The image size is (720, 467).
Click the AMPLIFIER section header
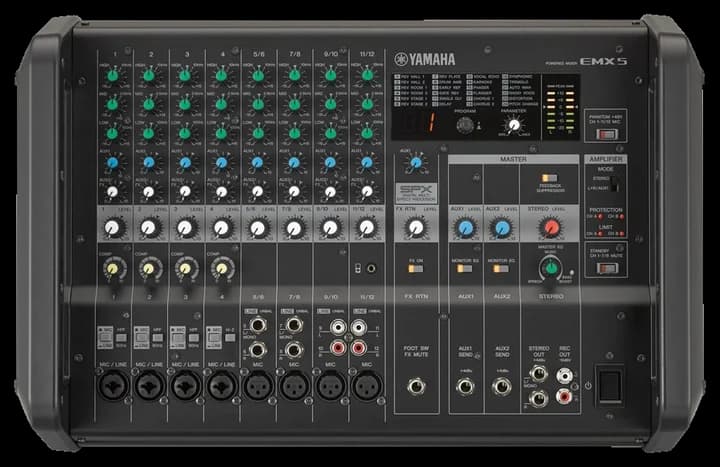(x=606, y=159)
